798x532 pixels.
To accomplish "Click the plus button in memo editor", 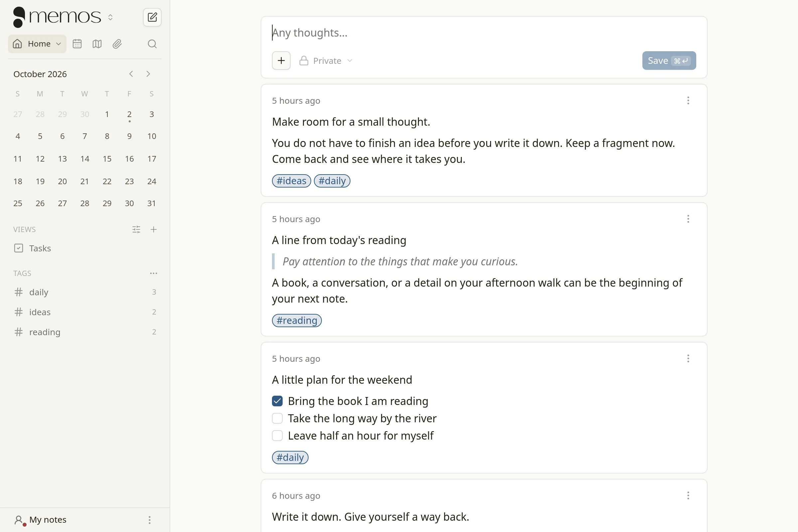I will click(281, 61).
